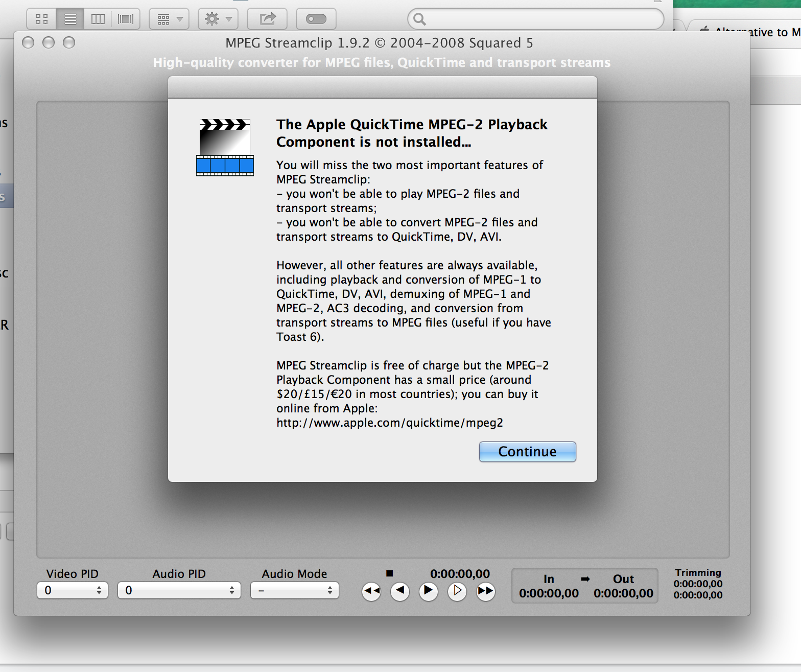Minimize the MPEG Streamclip window

tap(49, 42)
